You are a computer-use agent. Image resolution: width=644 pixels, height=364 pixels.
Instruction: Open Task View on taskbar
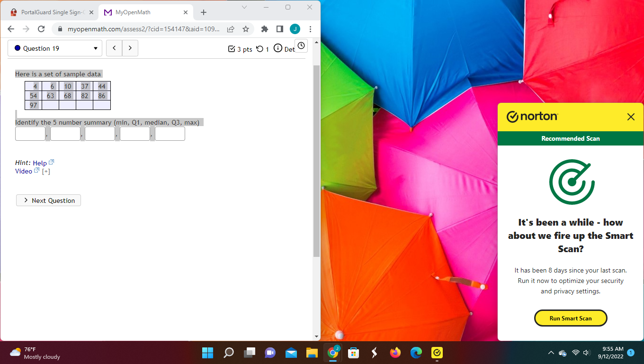pyautogui.click(x=250, y=353)
